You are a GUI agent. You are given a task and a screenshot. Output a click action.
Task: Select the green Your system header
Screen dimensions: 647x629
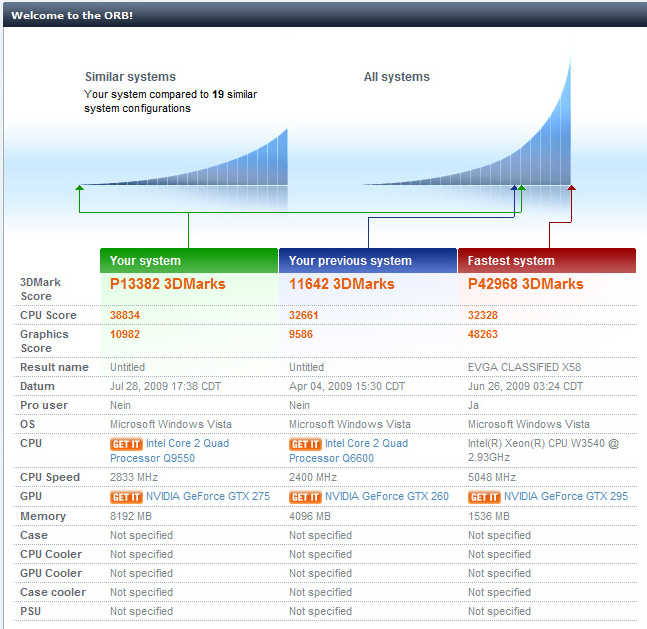(189, 260)
